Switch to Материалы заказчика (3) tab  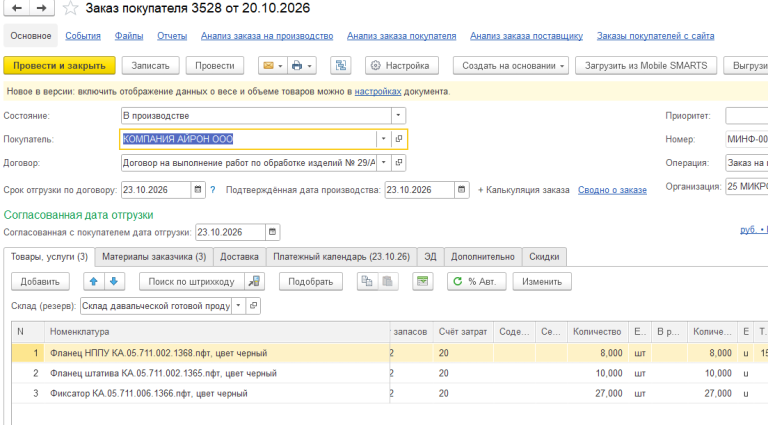coord(154,257)
